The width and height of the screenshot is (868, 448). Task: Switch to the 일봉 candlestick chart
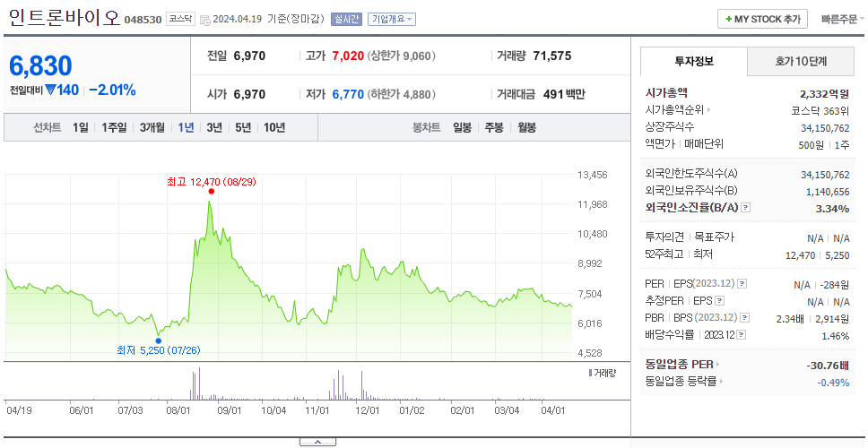point(462,128)
